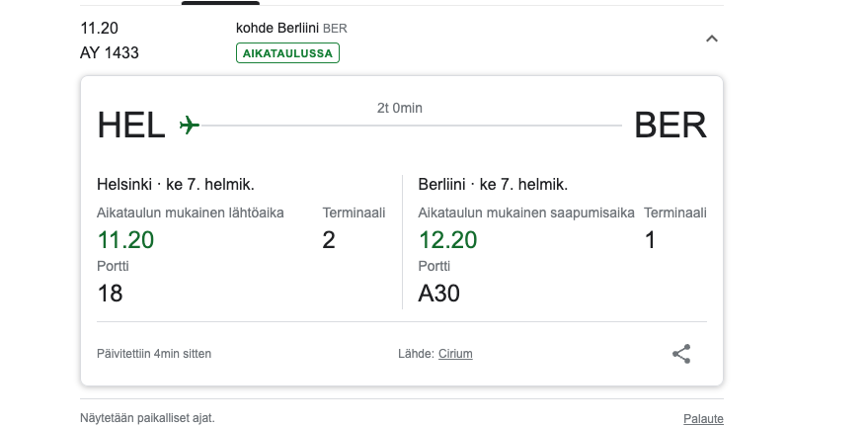Click the share icon in flight card

pos(681,354)
